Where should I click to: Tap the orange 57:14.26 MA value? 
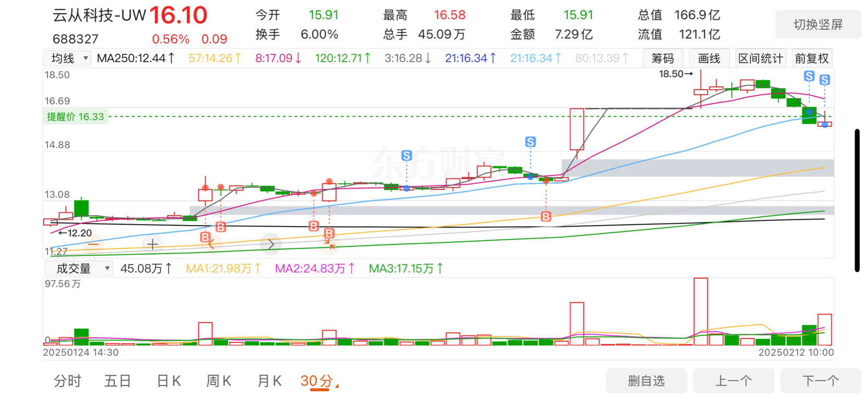pyautogui.click(x=215, y=58)
